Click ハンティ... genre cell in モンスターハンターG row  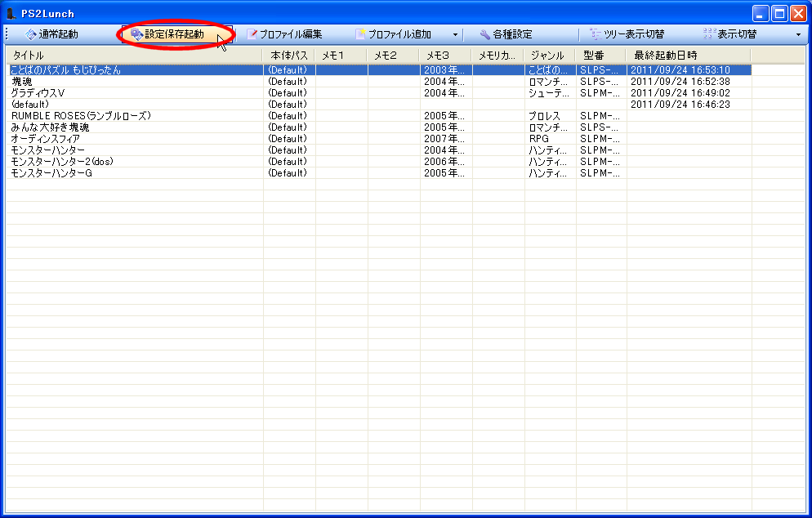(548, 172)
